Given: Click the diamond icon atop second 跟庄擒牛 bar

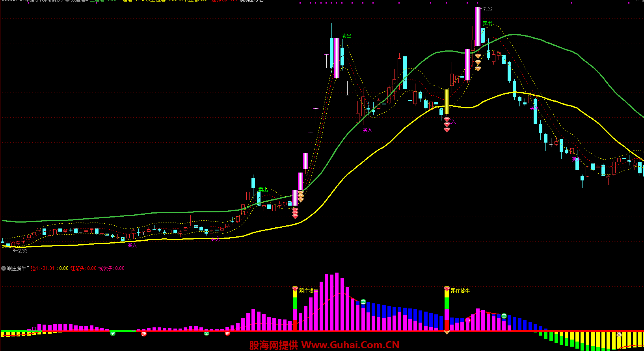Looking at the screenshot, I should pyautogui.click(x=447, y=289).
